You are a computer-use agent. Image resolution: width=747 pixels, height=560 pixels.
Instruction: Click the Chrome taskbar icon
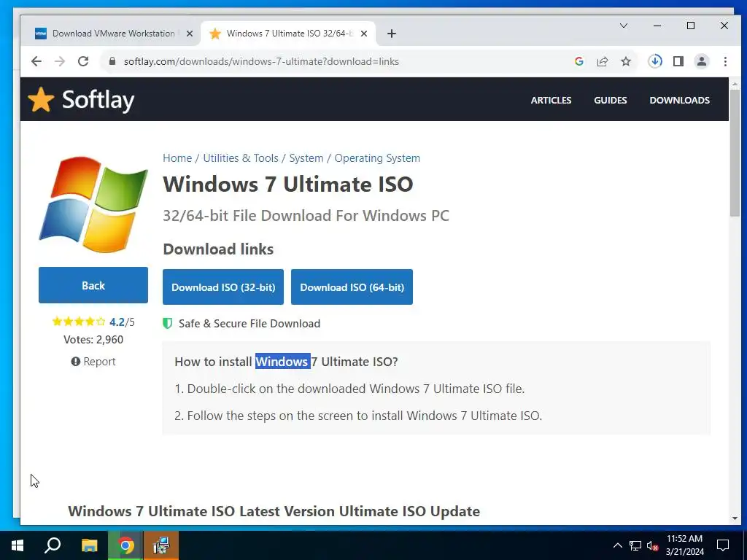point(125,545)
